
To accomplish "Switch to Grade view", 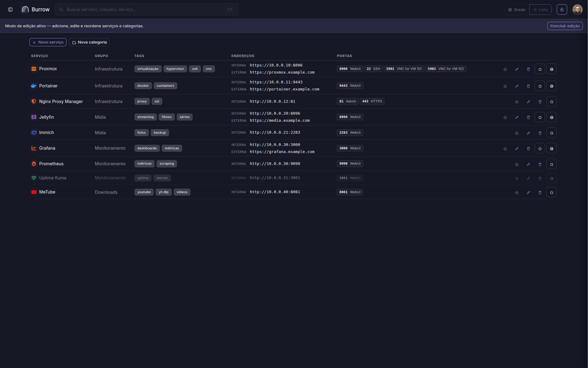I will [x=517, y=10].
